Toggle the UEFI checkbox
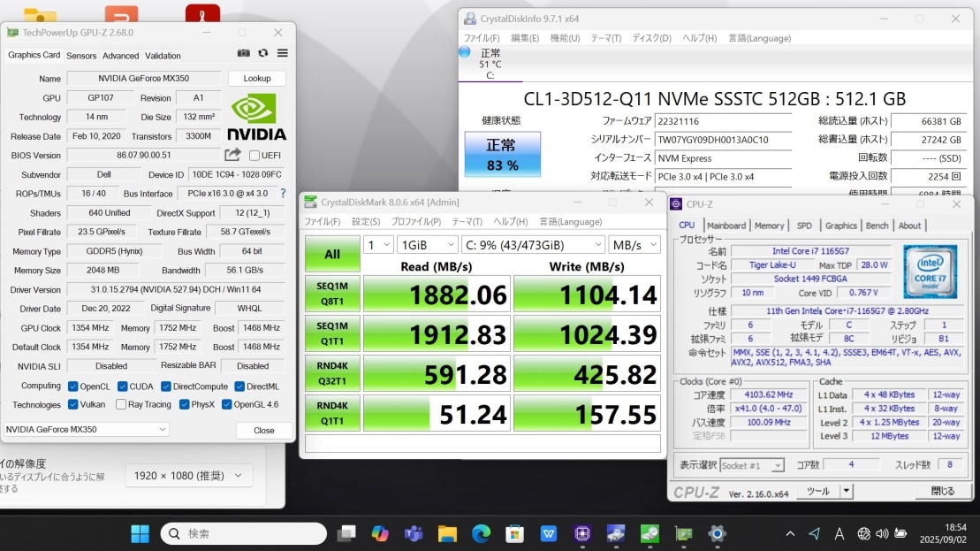This screenshot has height=551, width=980. 254,156
